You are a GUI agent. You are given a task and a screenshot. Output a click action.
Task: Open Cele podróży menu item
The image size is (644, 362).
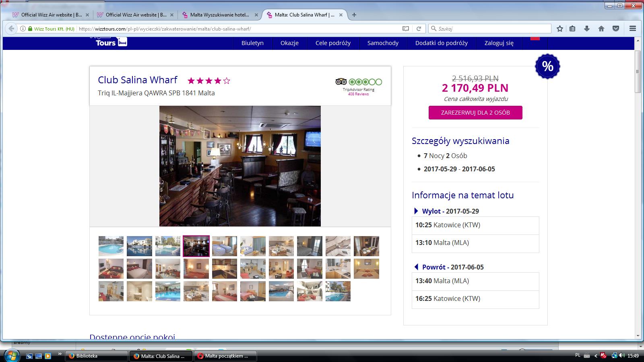tap(333, 43)
